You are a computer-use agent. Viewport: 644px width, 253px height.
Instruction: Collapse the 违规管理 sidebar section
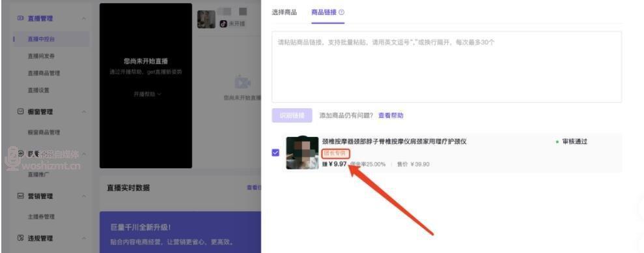pos(84,238)
